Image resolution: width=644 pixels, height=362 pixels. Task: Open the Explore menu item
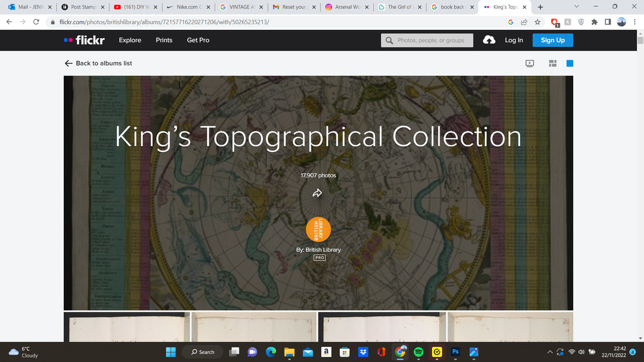130,40
